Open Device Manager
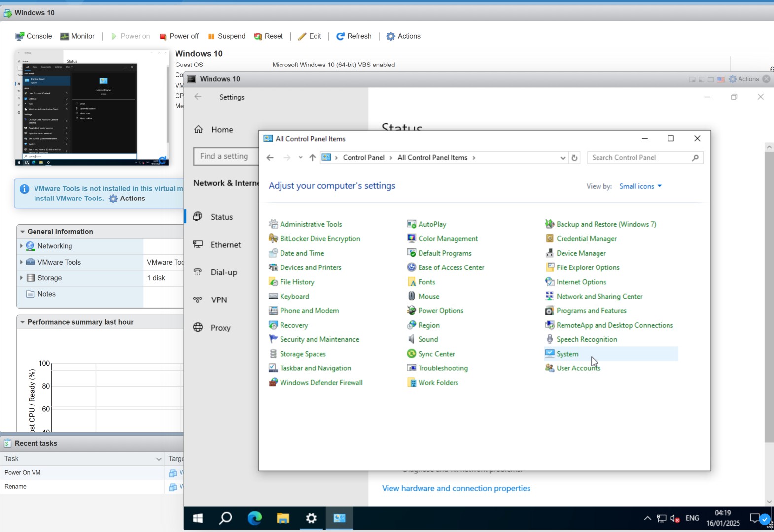The width and height of the screenshot is (774, 532). pos(575,253)
